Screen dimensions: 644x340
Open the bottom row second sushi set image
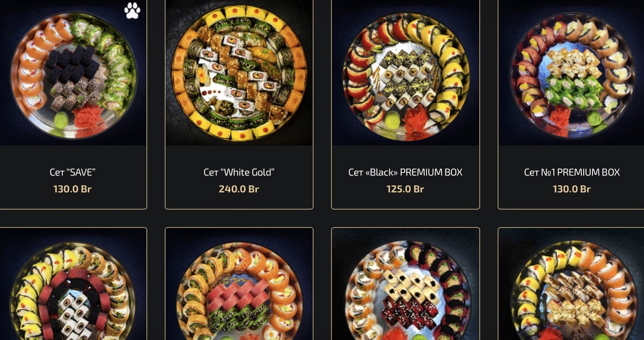239,284
